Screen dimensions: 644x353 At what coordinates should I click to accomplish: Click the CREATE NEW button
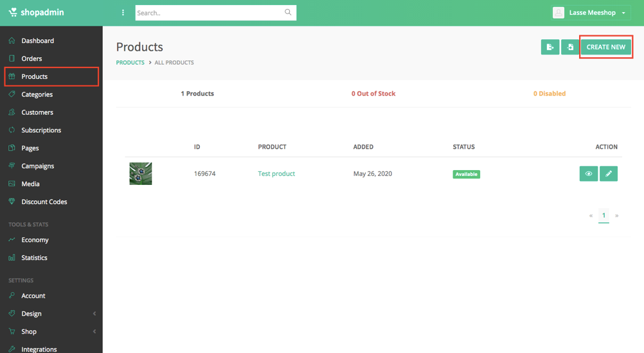click(606, 47)
